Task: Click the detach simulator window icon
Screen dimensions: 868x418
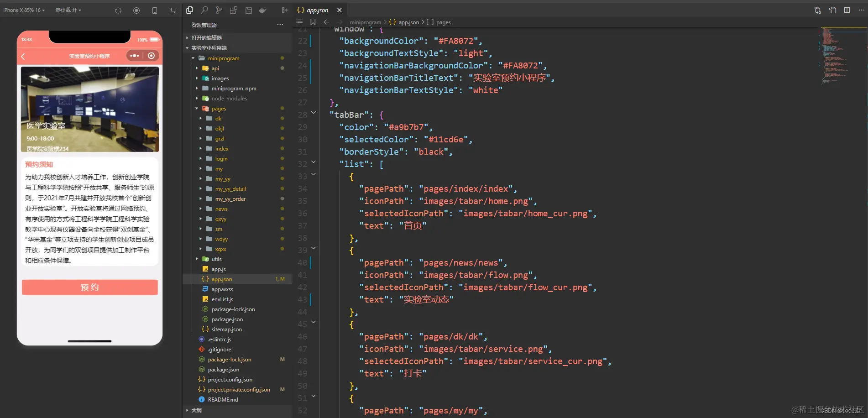Action: coord(173,10)
